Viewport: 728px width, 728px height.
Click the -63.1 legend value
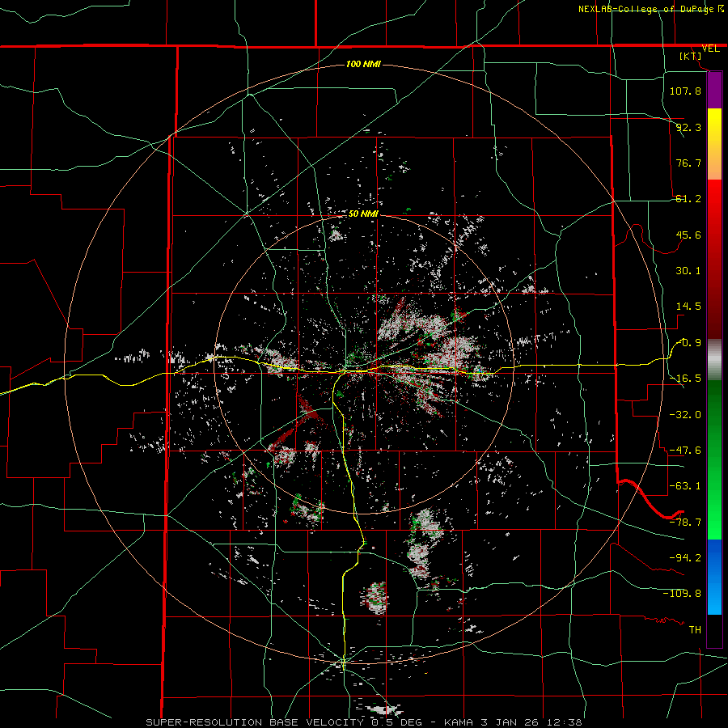685,486
